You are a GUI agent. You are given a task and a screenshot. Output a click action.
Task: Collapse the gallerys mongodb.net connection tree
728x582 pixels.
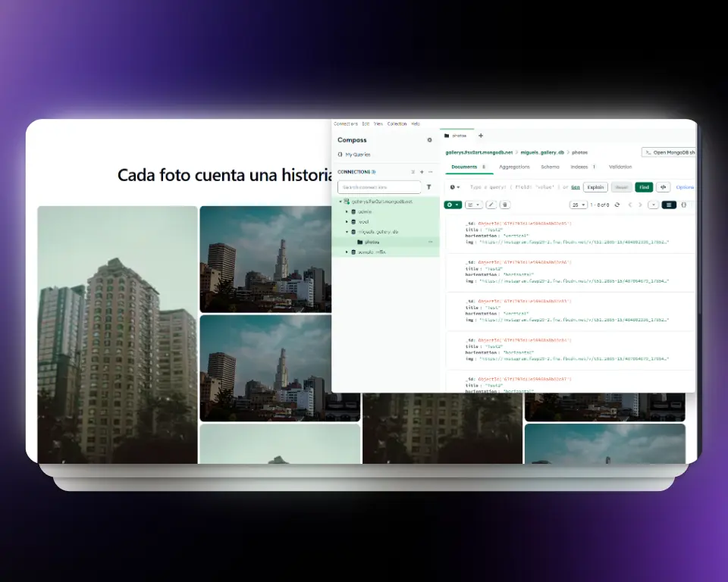[x=340, y=202]
